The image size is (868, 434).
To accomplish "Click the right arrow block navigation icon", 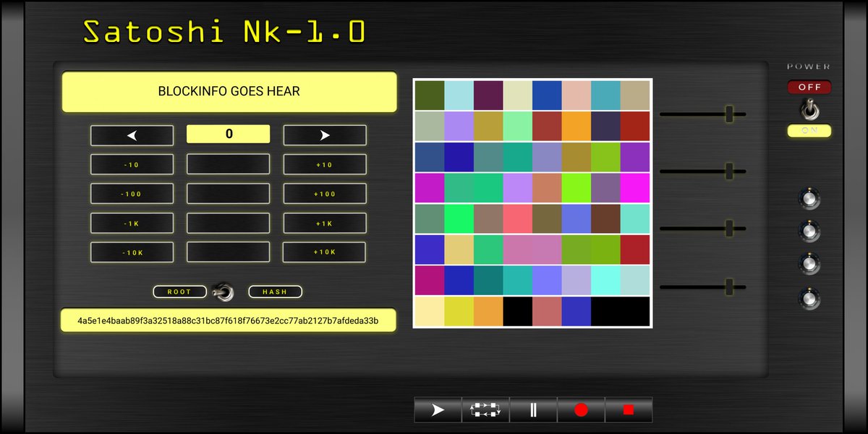I will pyautogui.click(x=324, y=135).
